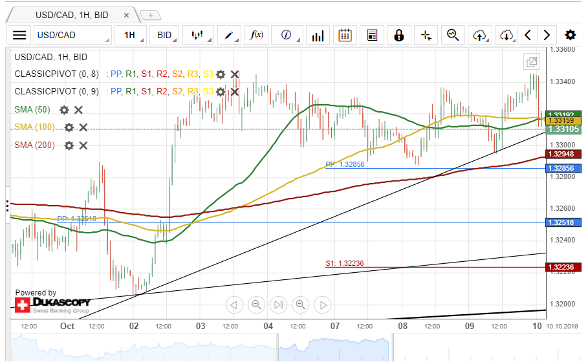
Task: Open the BID price side dropdown
Action: coord(166,35)
